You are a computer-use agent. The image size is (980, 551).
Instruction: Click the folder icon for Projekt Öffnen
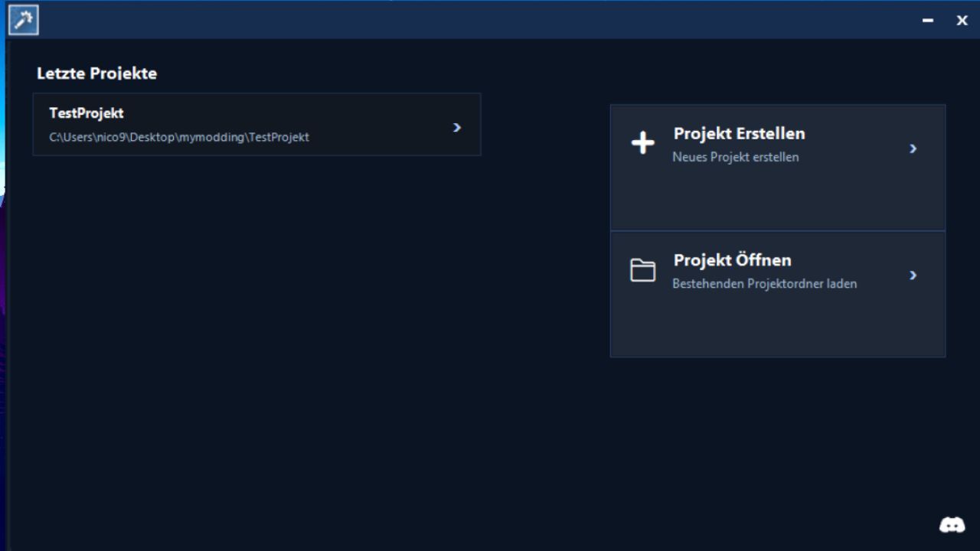[x=642, y=270]
